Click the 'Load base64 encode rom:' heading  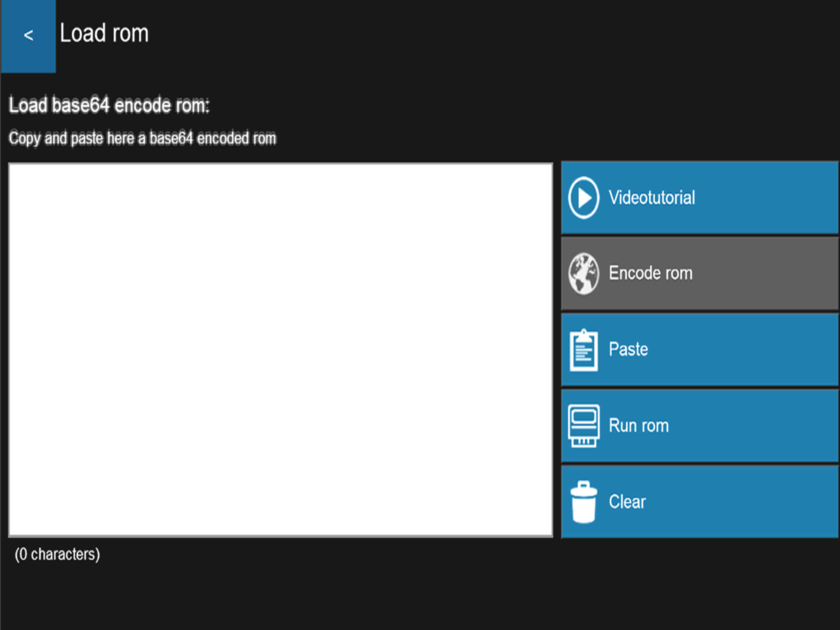coord(109,105)
